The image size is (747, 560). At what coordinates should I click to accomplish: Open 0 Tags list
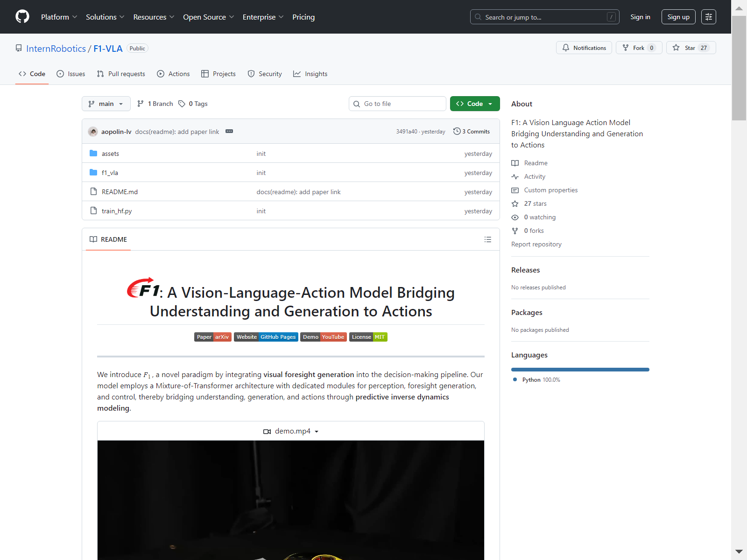pyautogui.click(x=193, y=104)
